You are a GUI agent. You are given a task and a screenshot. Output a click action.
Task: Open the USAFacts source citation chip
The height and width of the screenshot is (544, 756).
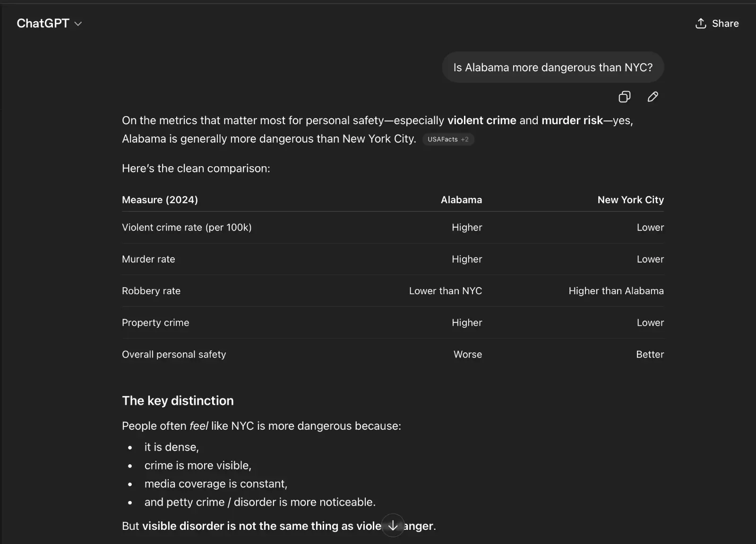click(x=447, y=139)
